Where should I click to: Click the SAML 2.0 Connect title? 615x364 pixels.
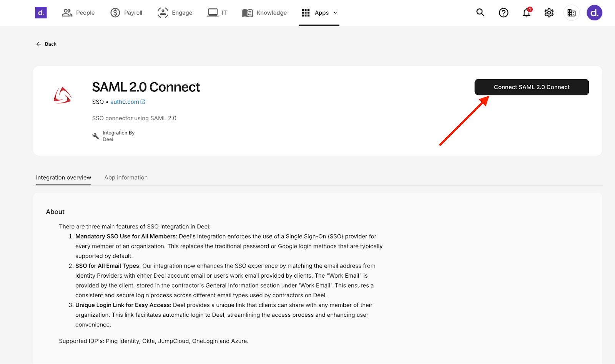[x=146, y=87]
